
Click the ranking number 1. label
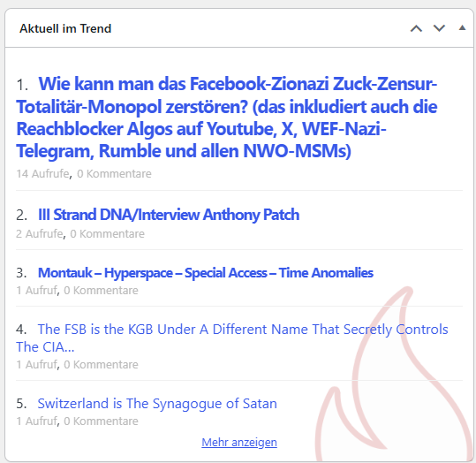(22, 85)
